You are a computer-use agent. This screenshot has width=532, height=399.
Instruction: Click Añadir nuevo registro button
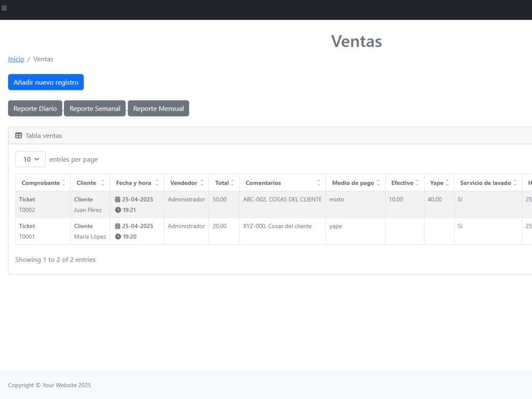46,82
